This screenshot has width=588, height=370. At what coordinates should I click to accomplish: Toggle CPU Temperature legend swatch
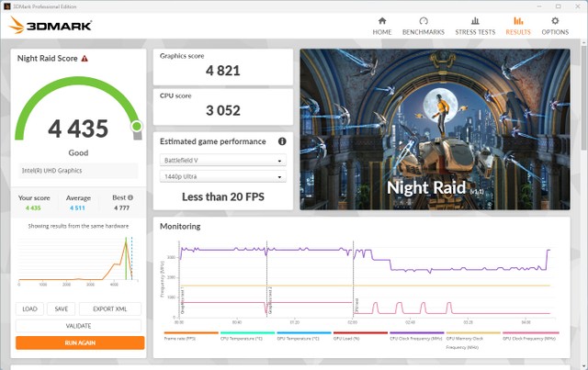coord(247,332)
